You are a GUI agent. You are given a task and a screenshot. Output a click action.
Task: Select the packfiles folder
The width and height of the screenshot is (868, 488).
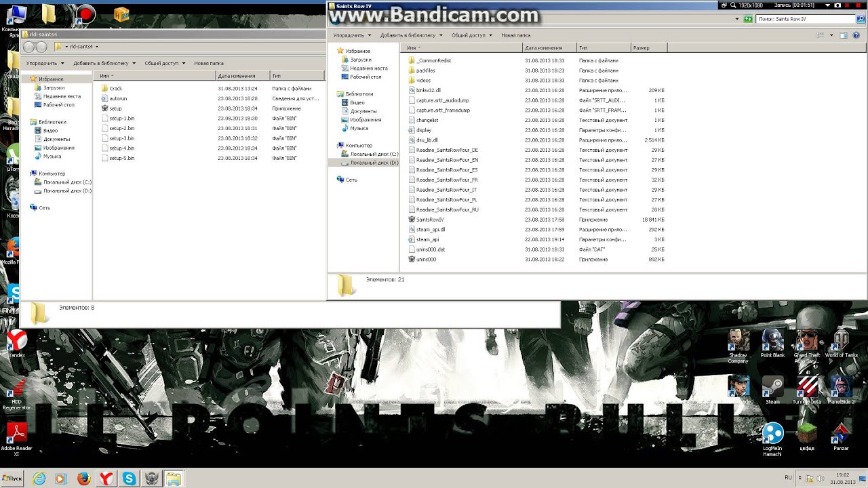pos(422,70)
